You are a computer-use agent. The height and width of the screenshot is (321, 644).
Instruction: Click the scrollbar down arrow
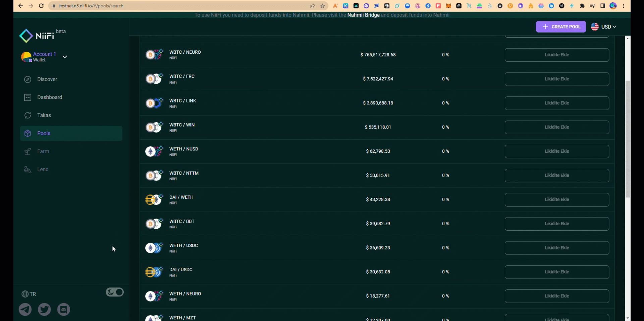point(628,318)
